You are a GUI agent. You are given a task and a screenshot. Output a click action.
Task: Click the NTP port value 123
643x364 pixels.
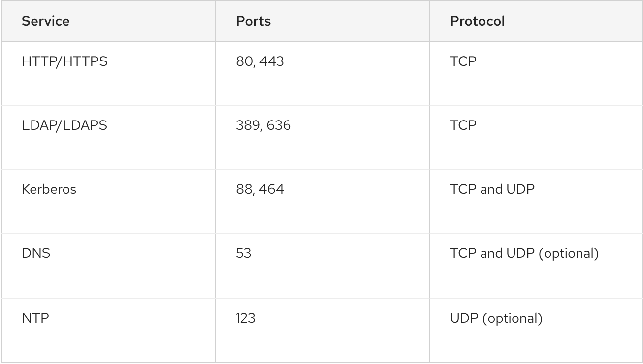point(246,318)
